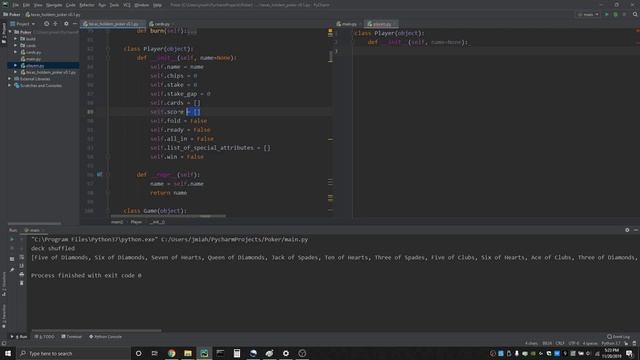Open the Navigate menu
Viewport: 640px width, 360px height.
pyautogui.click(x=54, y=5)
